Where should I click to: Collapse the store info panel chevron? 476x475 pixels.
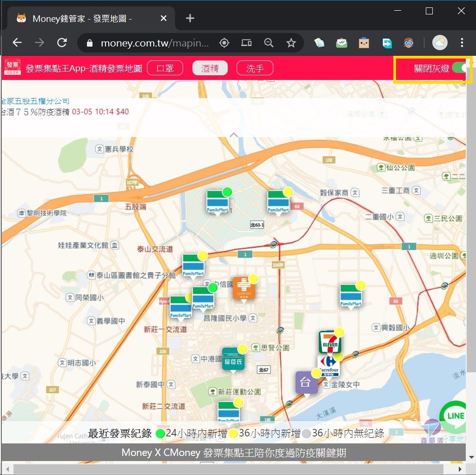pyautogui.click(x=234, y=135)
